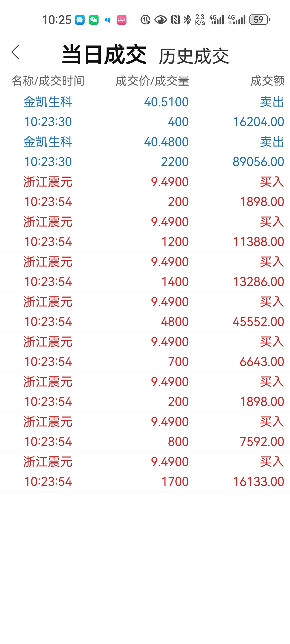Tap the Bluetooth status icon

tap(187, 20)
